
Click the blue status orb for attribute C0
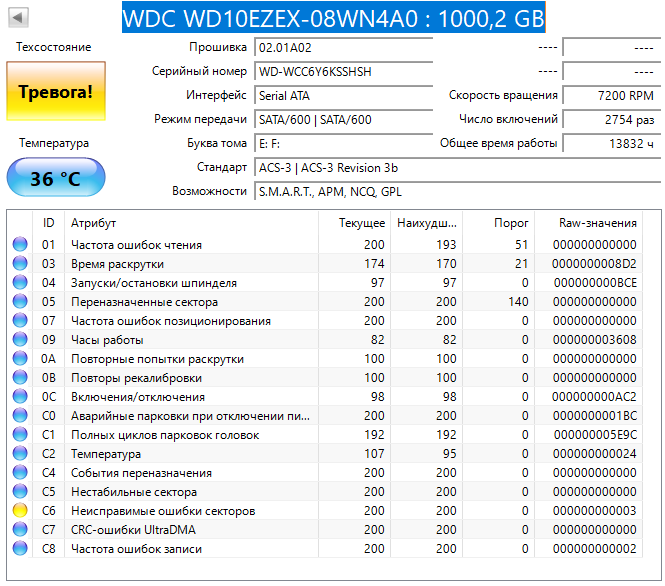point(20,415)
